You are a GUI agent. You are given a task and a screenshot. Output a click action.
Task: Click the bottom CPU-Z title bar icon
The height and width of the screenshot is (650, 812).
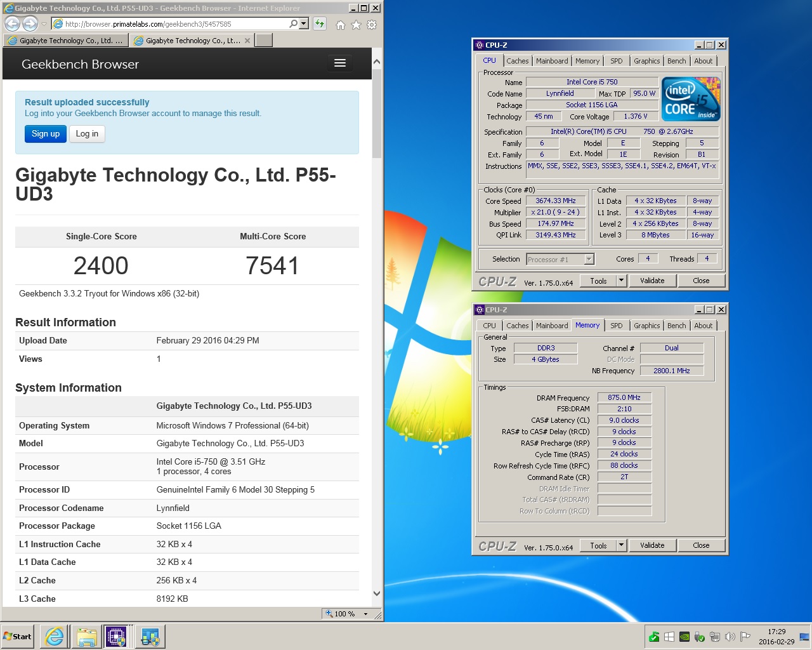(480, 310)
